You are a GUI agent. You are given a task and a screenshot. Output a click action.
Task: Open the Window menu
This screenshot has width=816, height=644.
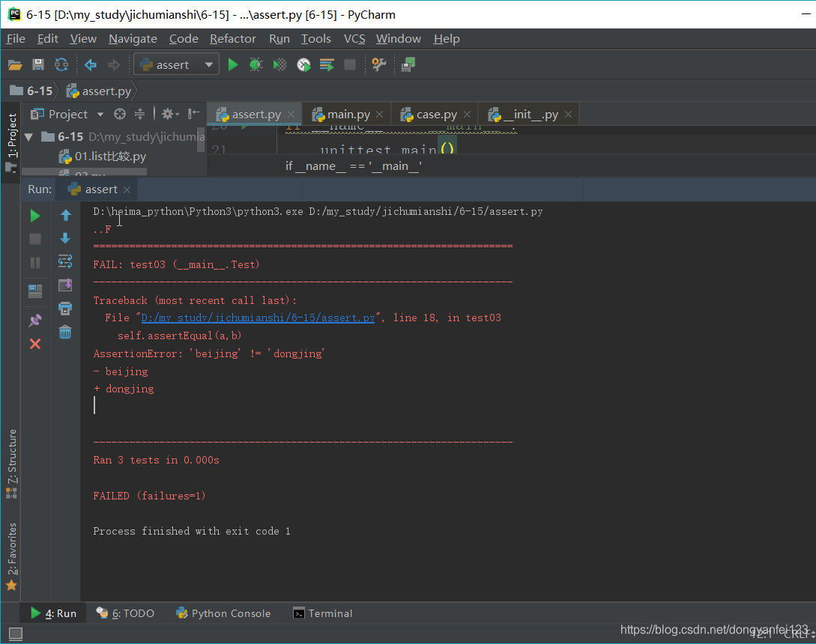click(398, 39)
